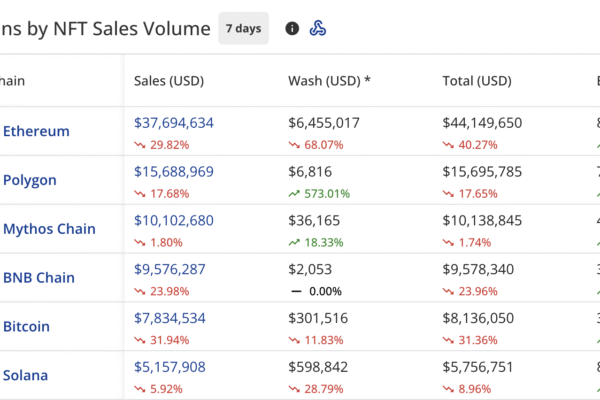Select Mythos Chain in the table
Image resolution: width=600 pixels, height=400 pixels.
[x=49, y=229]
